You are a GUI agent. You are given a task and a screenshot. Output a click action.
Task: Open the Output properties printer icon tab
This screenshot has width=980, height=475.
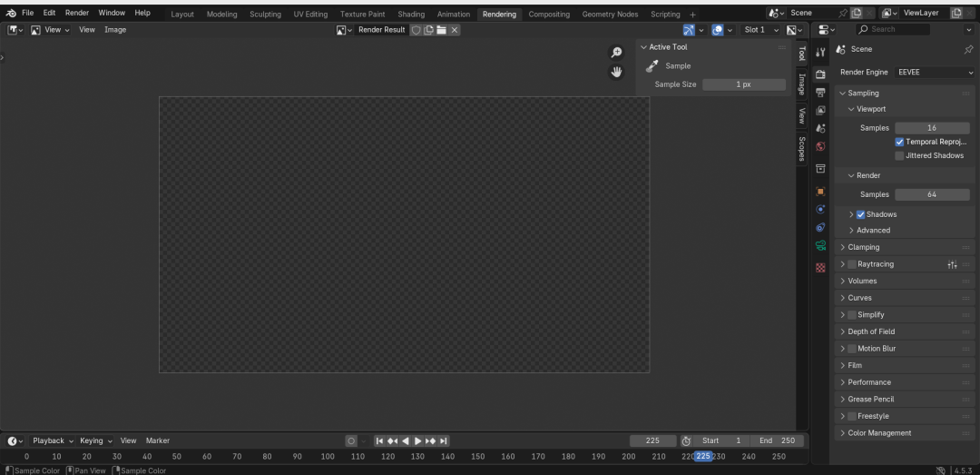click(820, 93)
